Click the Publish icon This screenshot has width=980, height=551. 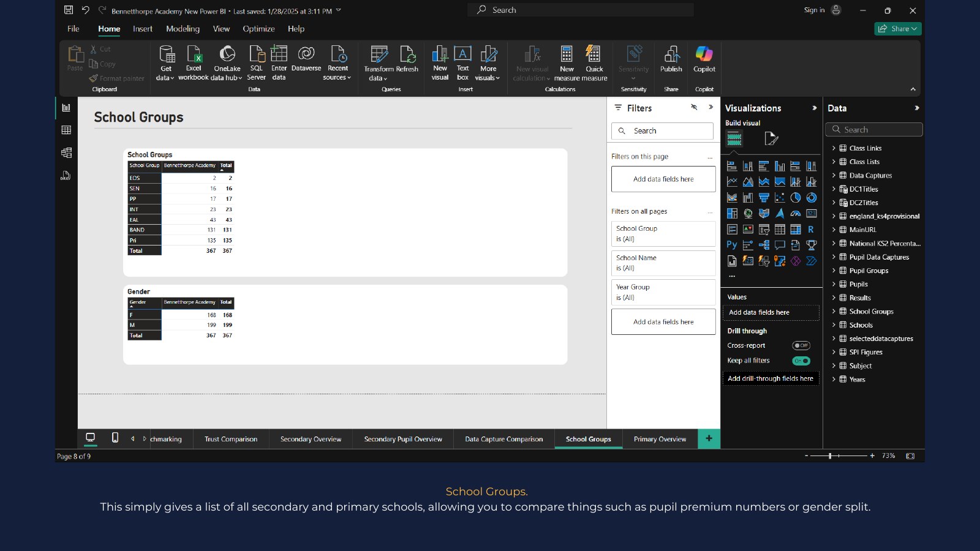point(671,54)
